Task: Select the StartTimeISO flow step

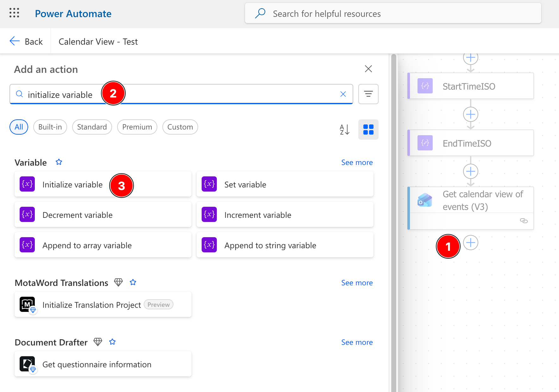Action: (x=470, y=86)
